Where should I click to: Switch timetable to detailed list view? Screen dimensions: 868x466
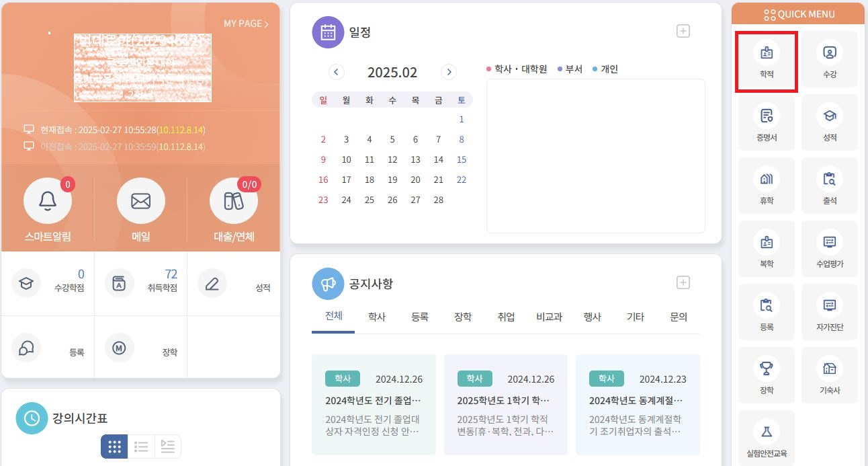click(168, 446)
